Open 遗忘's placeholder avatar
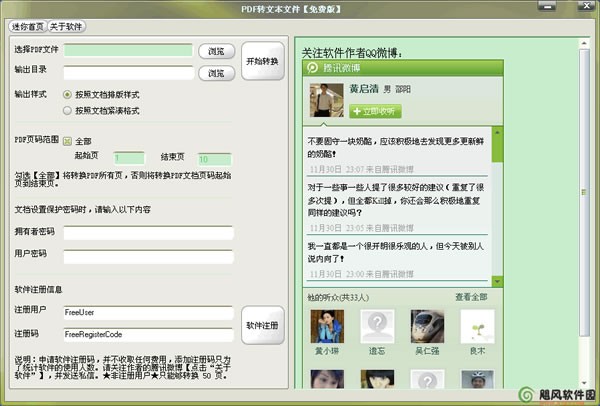This screenshot has height=406, width=600. pyautogui.click(x=377, y=326)
